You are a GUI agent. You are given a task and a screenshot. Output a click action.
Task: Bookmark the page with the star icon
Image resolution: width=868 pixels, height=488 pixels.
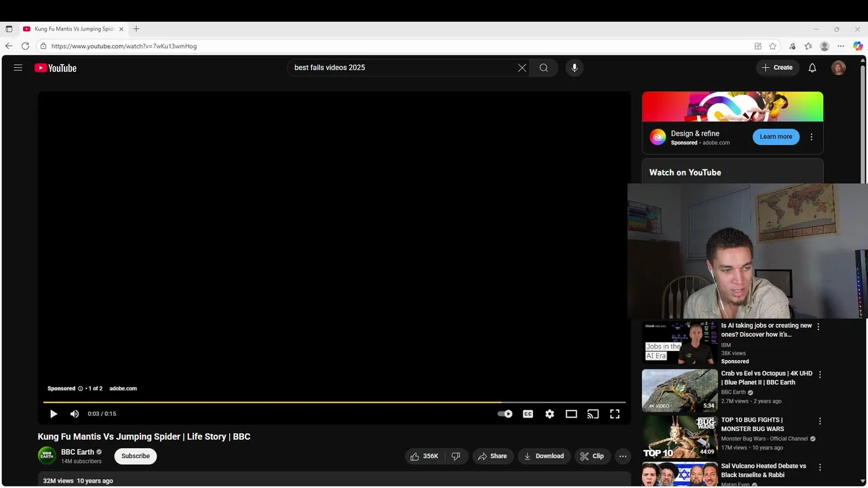pyautogui.click(x=773, y=46)
